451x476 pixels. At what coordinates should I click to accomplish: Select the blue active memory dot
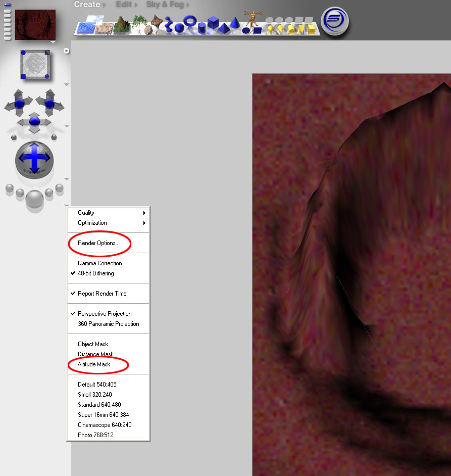(x=7, y=5)
